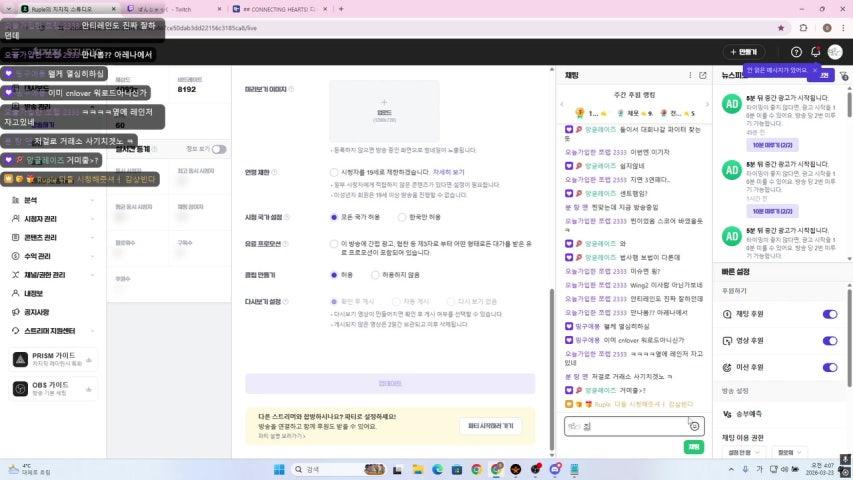Open first chat permission dropdown
The image size is (853, 480).
click(744, 452)
